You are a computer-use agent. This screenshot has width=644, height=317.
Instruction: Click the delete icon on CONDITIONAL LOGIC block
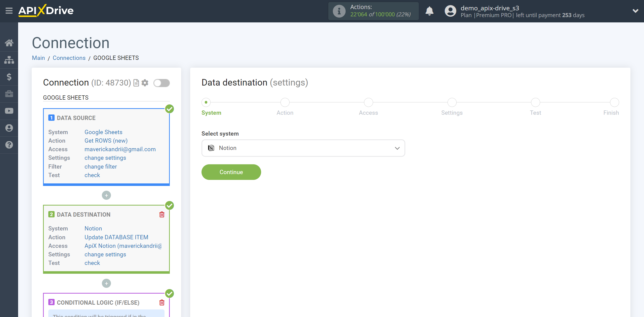pos(163,302)
